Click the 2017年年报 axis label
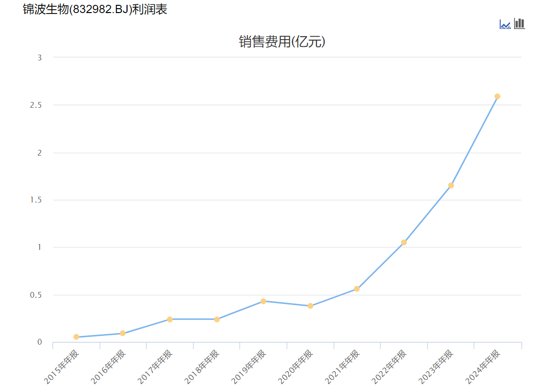This screenshot has height=392, width=560. pos(155,367)
